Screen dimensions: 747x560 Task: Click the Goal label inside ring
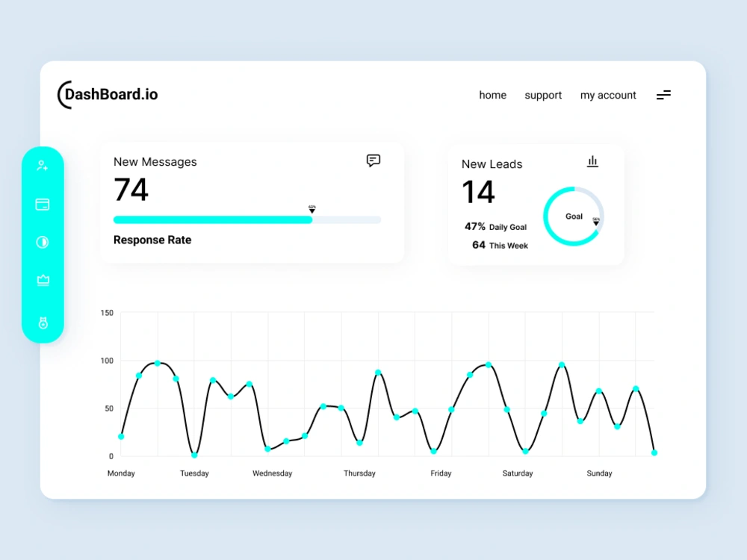pyautogui.click(x=574, y=217)
